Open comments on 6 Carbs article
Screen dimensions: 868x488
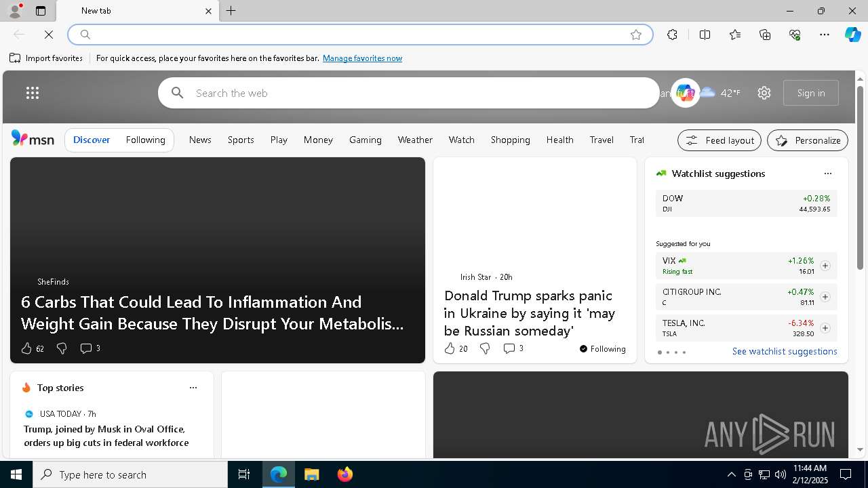click(x=90, y=348)
